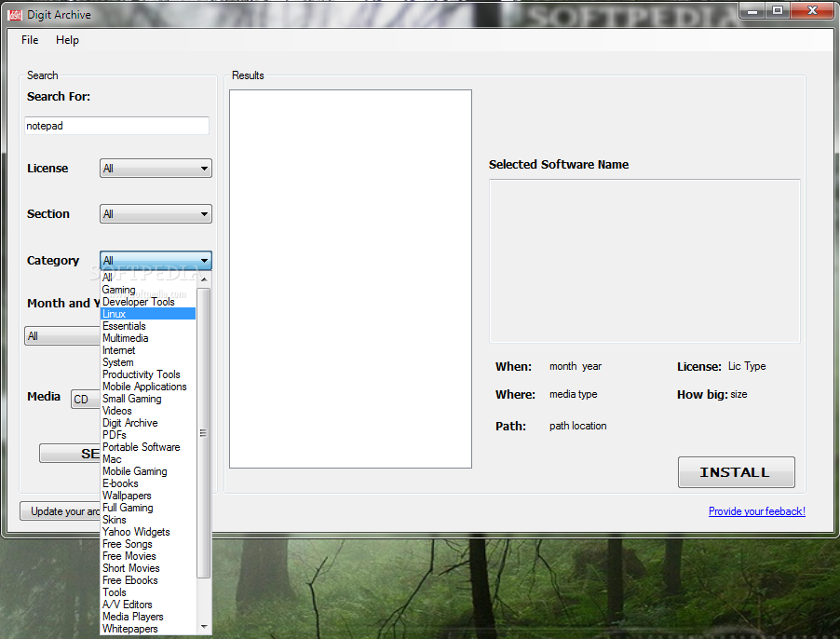Choose Mobile Applications category
Viewport: 840px width, 639px height.
pos(148,387)
